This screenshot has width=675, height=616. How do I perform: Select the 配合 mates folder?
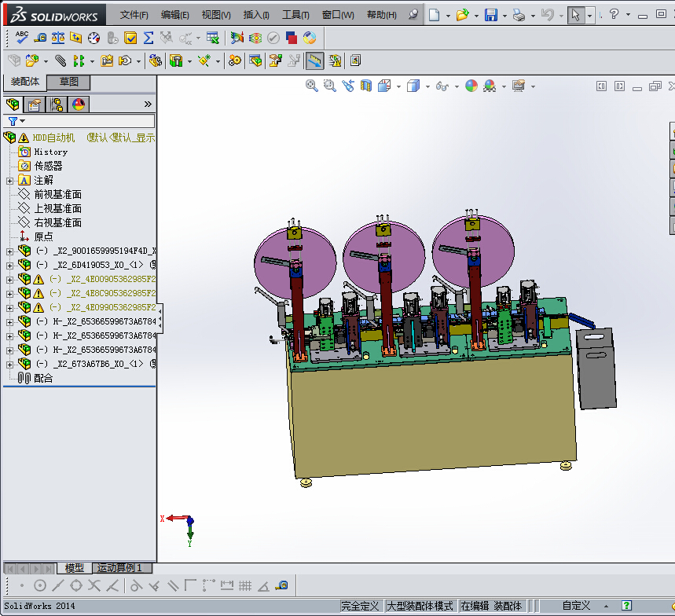(43, 378)
